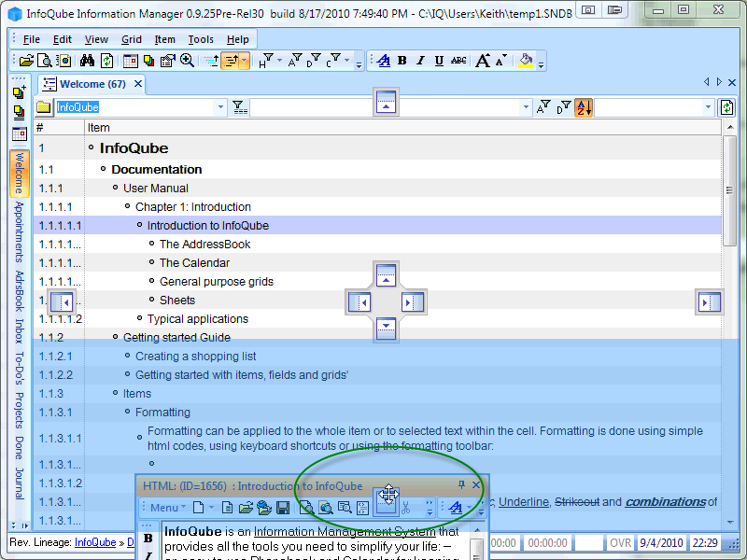The width and height of the screenshot is (747, 560).
Task: Toggle the highlighted outline button in main toolbar
Action: [231, 61]
